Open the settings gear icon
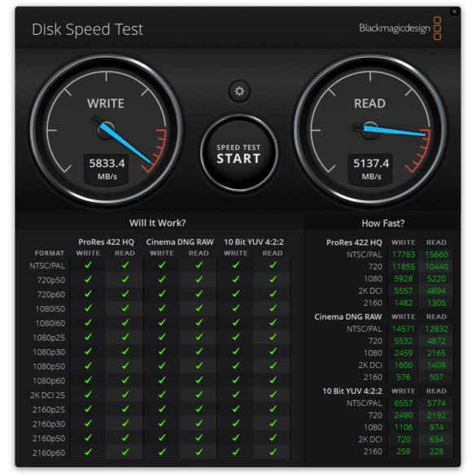This screenshot has height=476, width=476. pos(239,91)
